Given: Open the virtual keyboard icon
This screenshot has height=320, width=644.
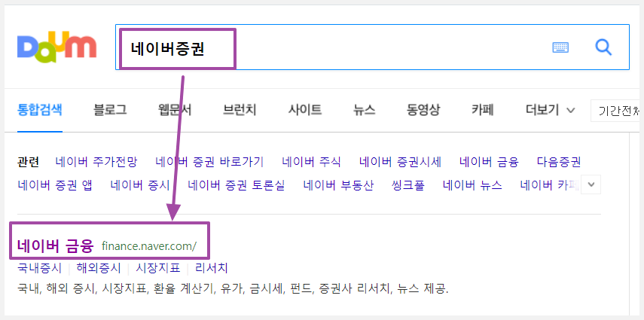Looking at the screenshot, I should coord(560,47).
